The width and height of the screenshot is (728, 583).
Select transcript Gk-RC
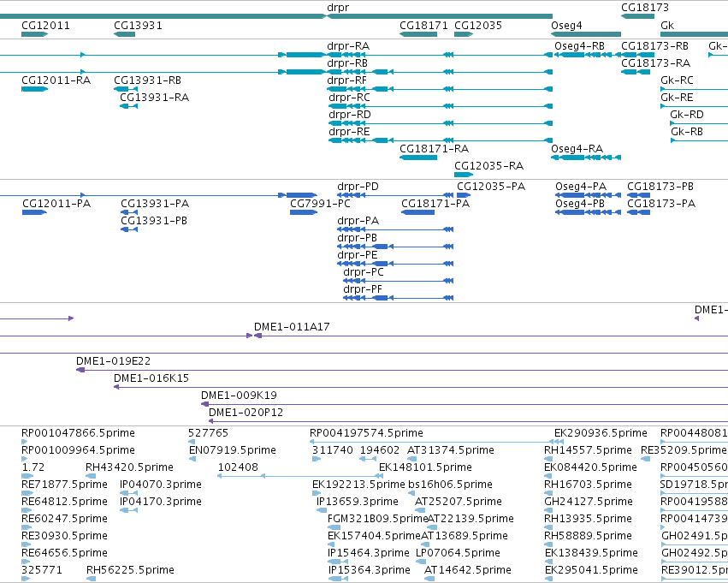(677, 80)
